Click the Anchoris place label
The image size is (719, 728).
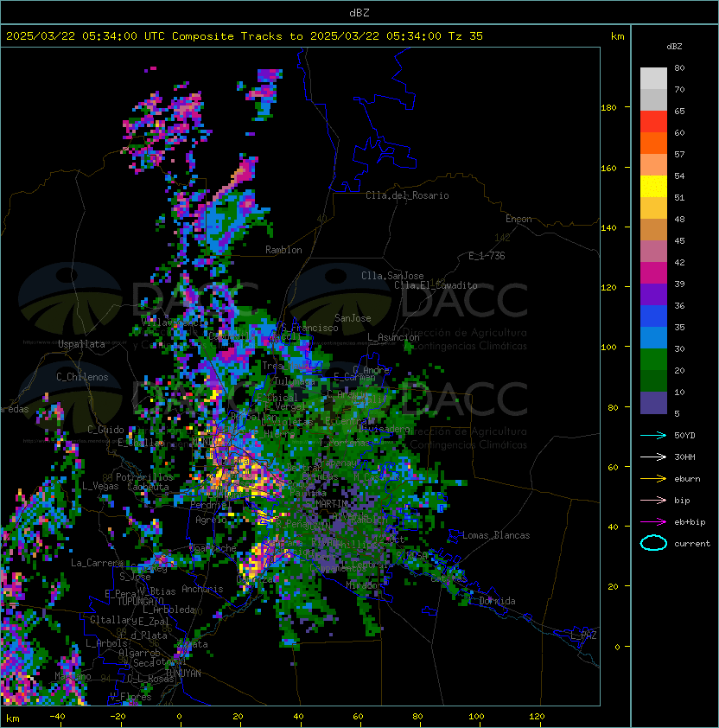[202, 589]
